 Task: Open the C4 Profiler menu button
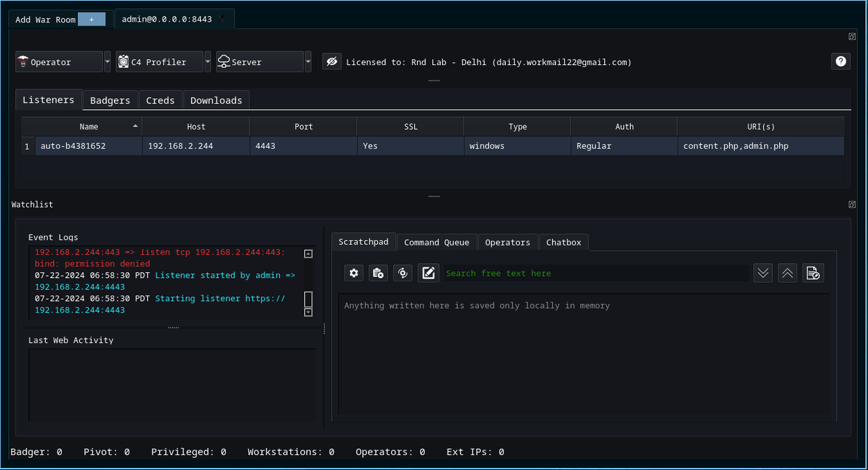pyautogui.click(x=159, y=62)
